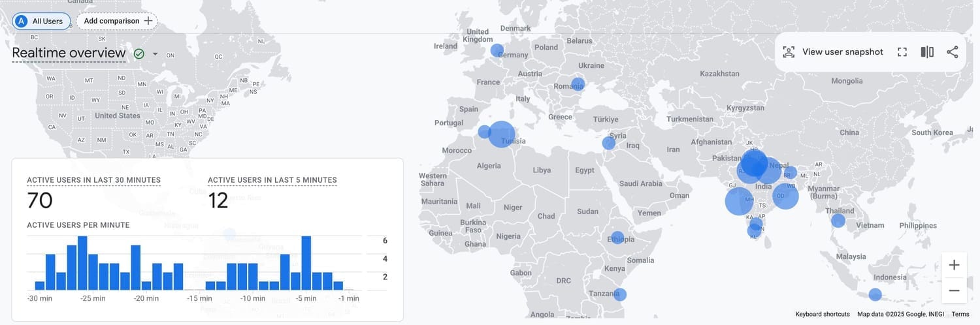
Task: Click the user bubble near Germany
Action: (497, 50)
